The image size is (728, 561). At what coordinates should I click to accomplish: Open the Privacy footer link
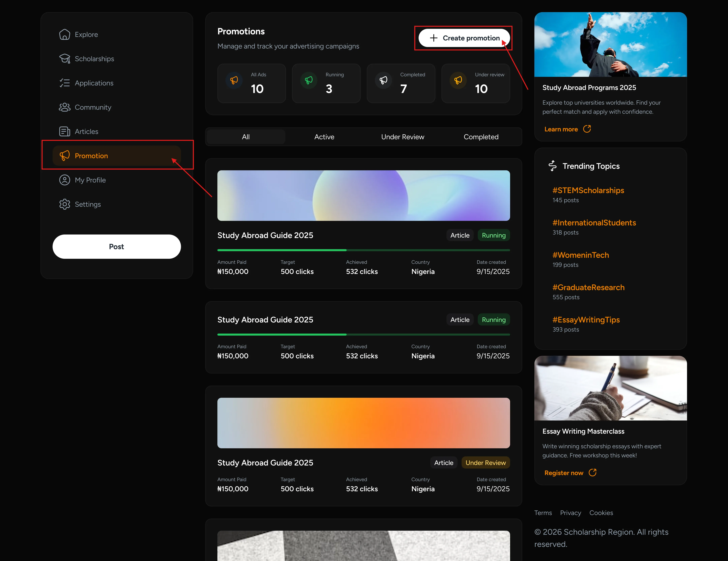click(570, 513)
